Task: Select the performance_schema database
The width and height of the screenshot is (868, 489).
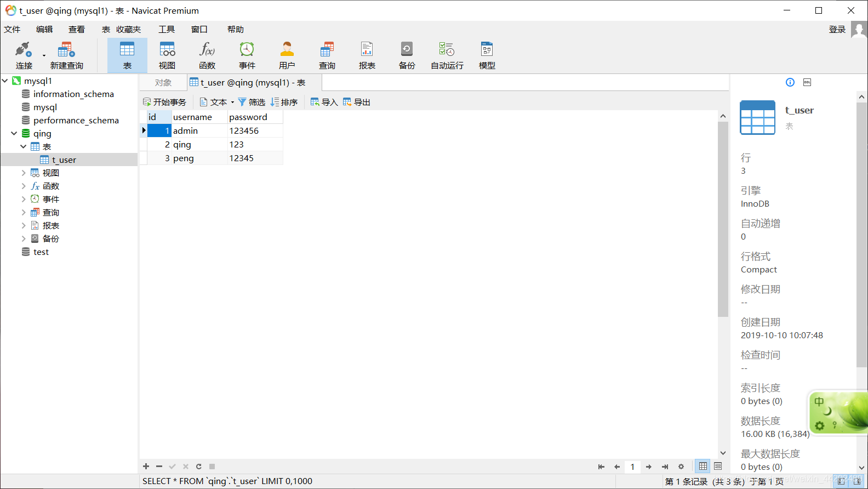Action: coord(76,120)
